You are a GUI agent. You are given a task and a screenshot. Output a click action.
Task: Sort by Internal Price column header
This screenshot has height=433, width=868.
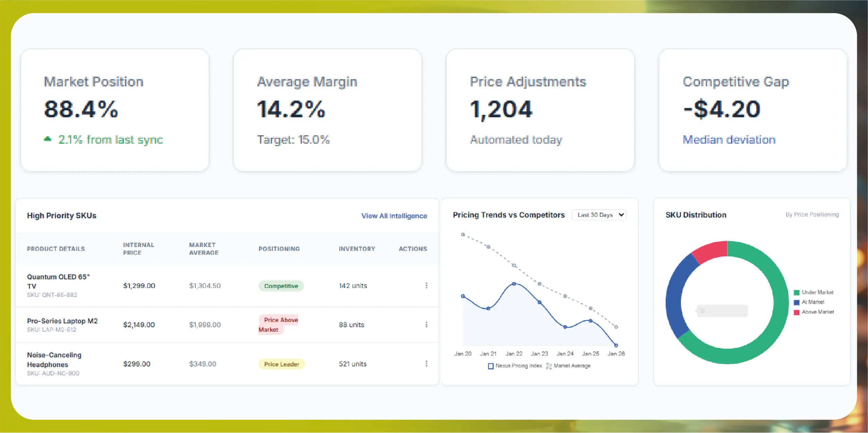point(138,249)
